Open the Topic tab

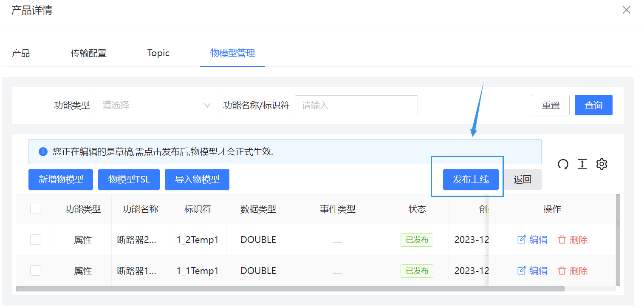(158, 53)
